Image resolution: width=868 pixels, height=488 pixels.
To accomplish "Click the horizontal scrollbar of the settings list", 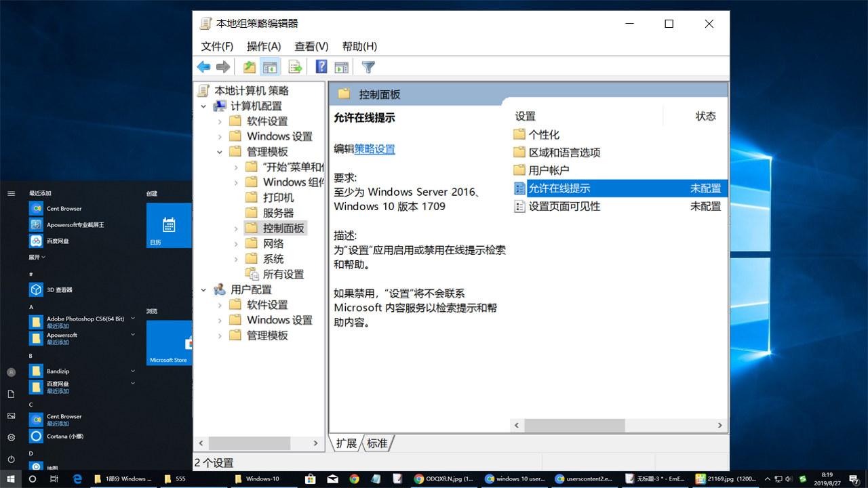I will coord(574,425).
